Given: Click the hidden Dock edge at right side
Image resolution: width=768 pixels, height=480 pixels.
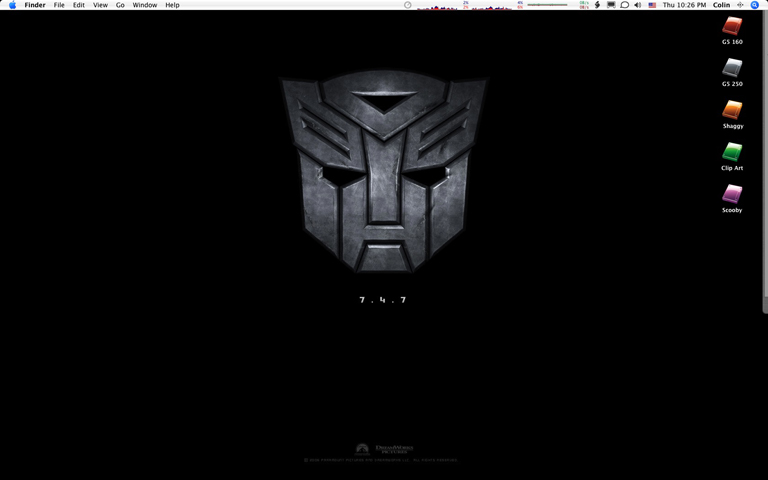Looking at the screenshot, I should (x=766, y=162).
